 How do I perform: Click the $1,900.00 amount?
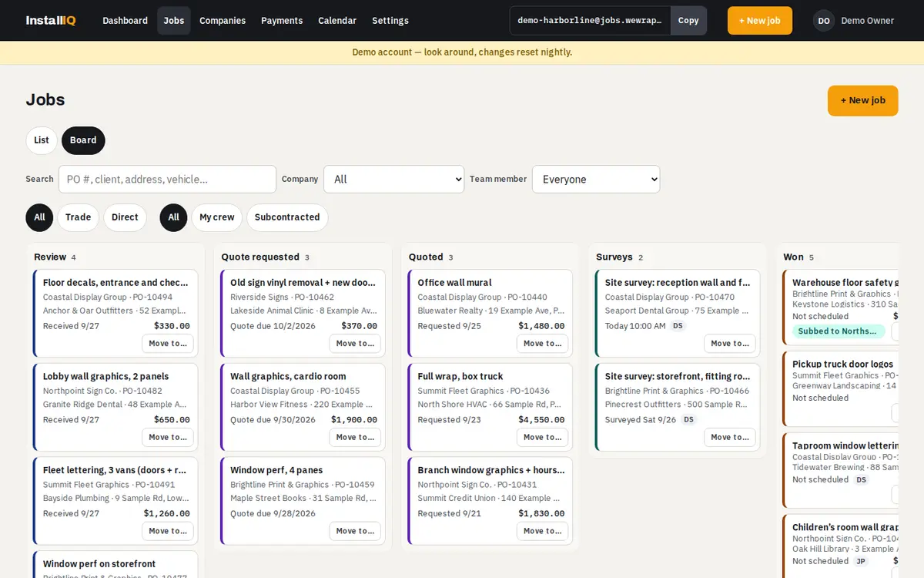(x=354, y=420)
